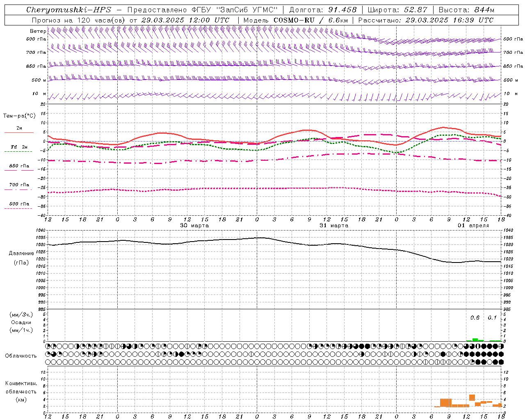Image resolution: width=525 pixels, height=420 pixels.
Task: Click the Конвективн. panel label
Action: click(x=21, y=383)
